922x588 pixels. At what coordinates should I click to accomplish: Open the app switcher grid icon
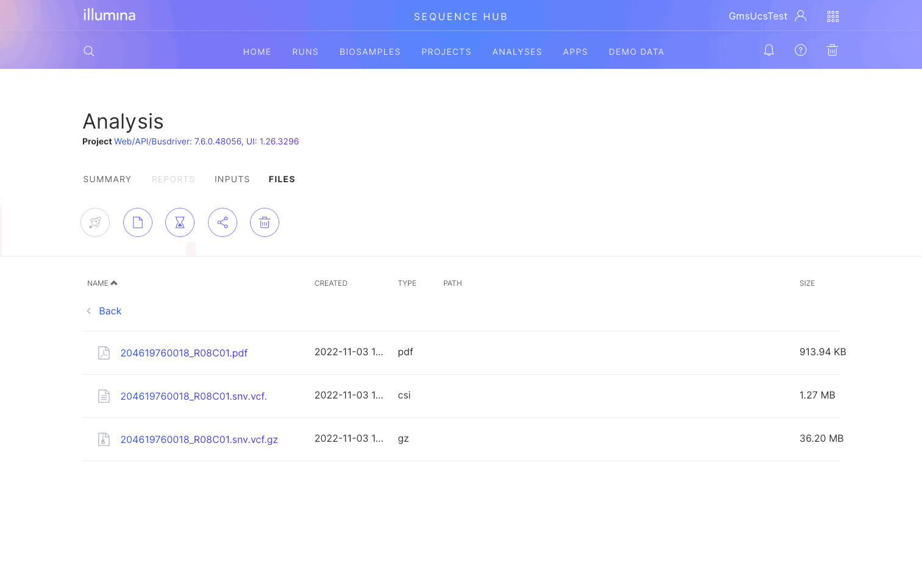coord(833,16)
